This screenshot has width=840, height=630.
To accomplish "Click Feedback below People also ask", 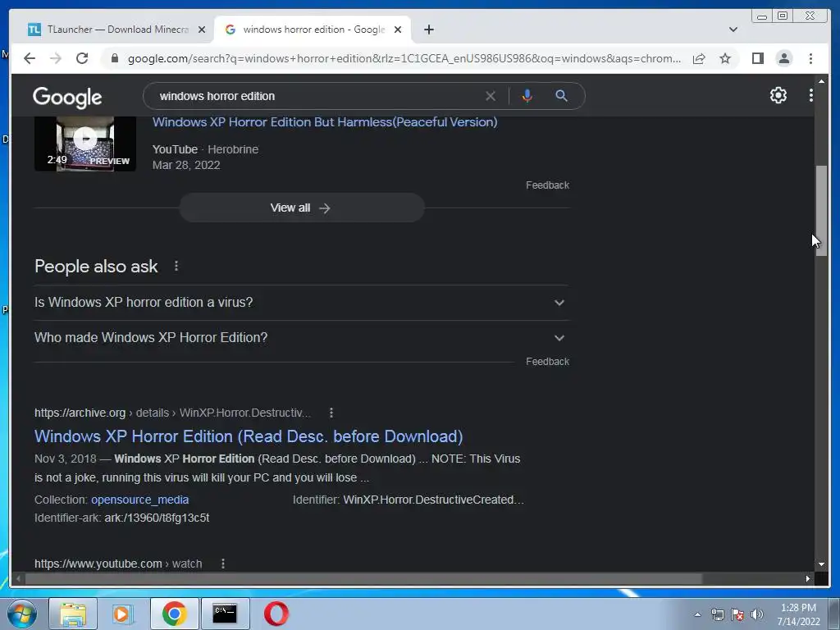I will click(x=547, y=362).
